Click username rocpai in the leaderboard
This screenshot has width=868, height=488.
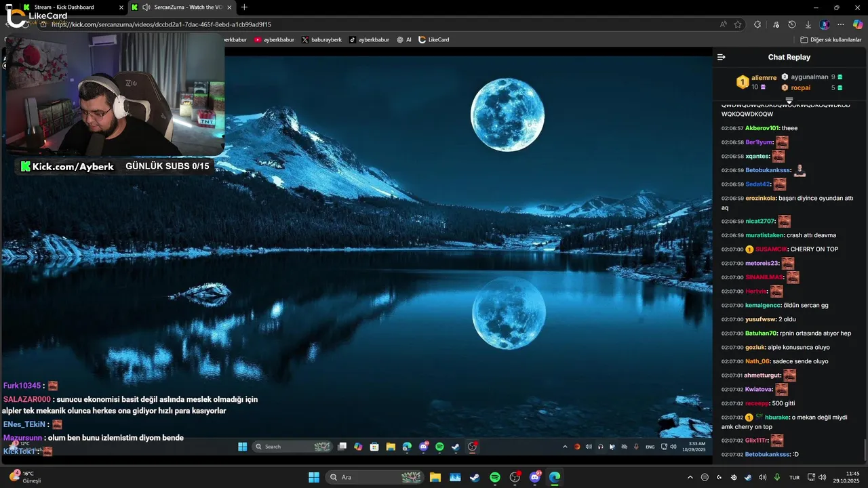pyautogui.click(x=800, y=87)
